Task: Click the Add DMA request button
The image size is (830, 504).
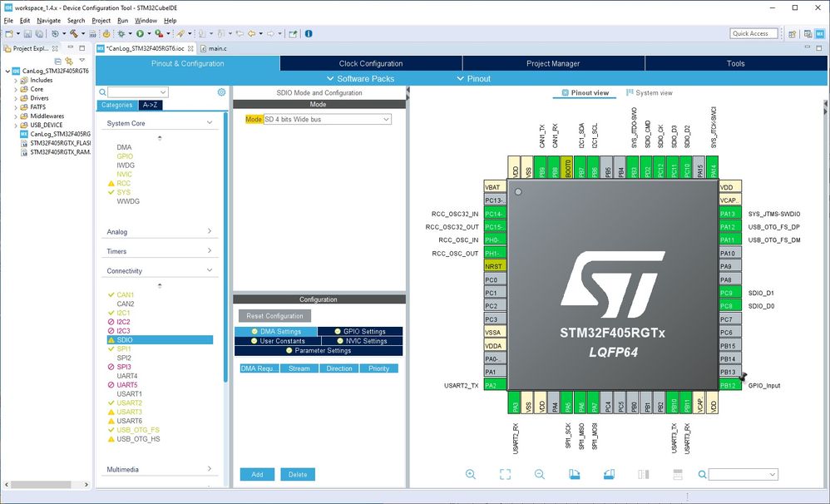Action: point(257,474)
